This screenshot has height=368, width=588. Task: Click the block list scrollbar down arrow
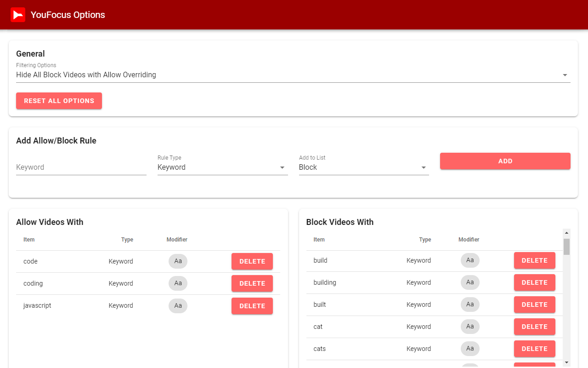point(566,362)
